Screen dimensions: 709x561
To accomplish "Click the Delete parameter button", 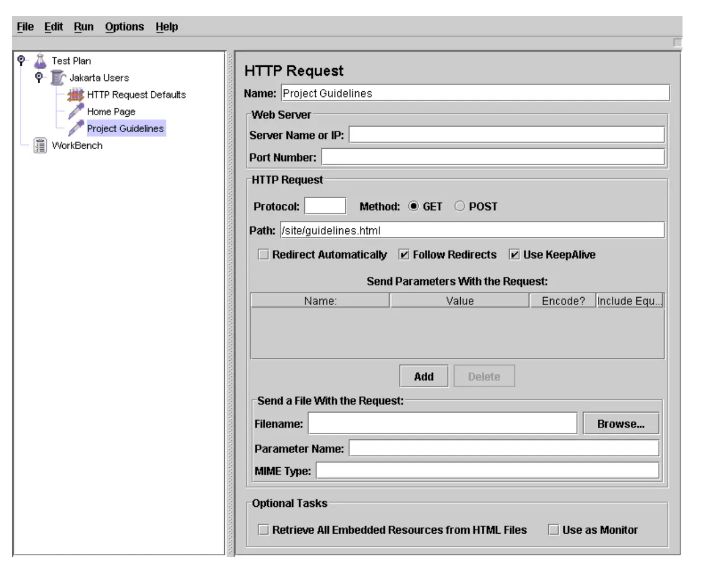I will [484, 376].
